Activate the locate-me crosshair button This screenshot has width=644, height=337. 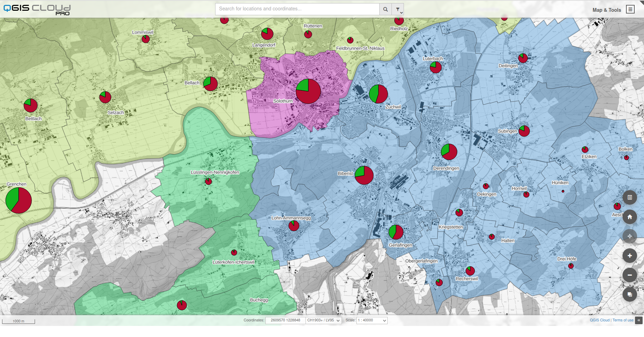pyautogui.click(x=629, y=236)
